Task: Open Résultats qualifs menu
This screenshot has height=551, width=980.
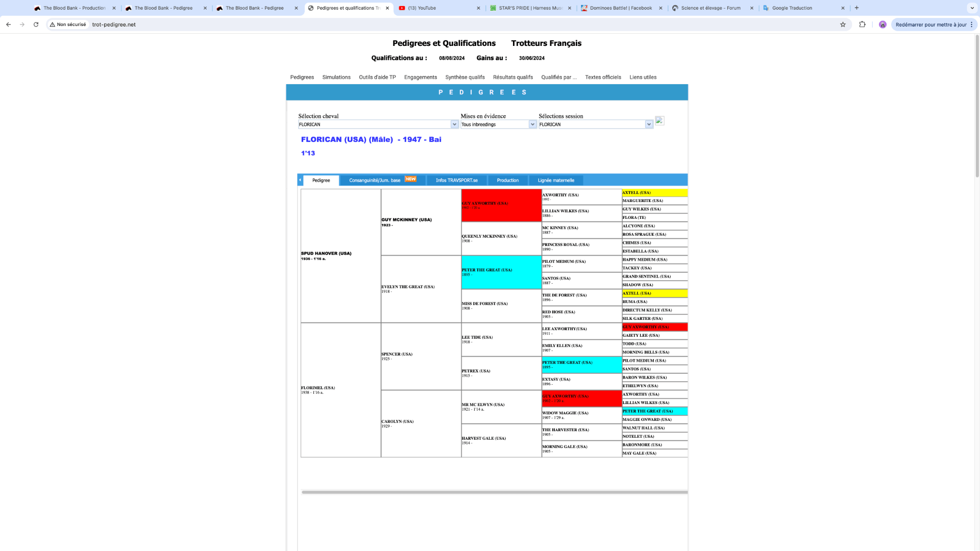Action: (x=513, y=77)
